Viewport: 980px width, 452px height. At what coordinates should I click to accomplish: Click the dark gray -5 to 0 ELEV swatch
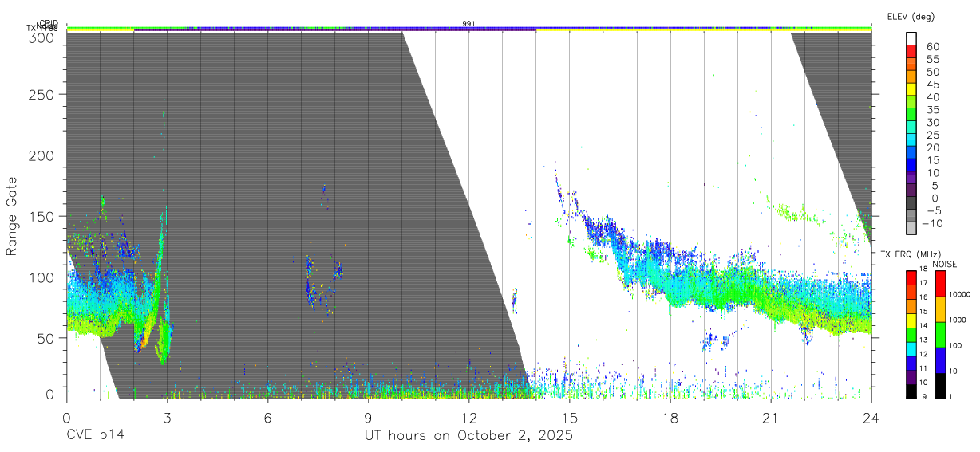(911, 204)
